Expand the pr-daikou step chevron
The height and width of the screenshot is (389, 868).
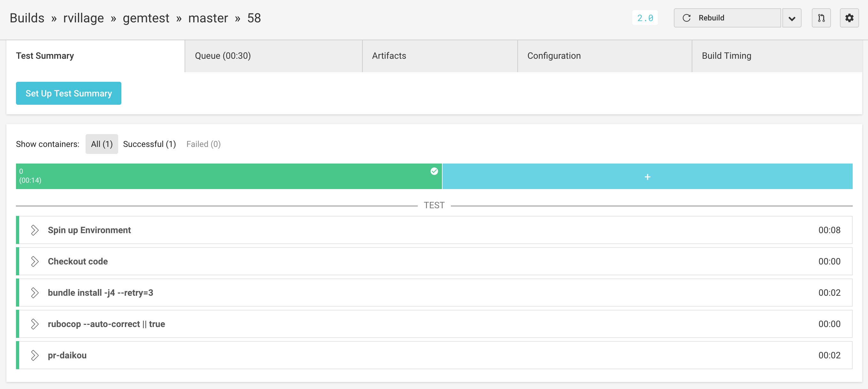pyautogui.click(x=34, y=355)
